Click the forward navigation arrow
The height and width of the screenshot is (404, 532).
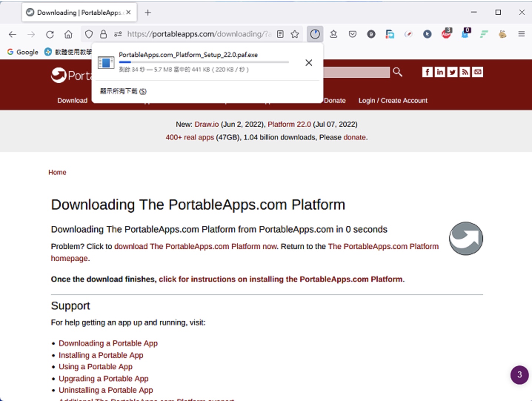click(31, 34)
